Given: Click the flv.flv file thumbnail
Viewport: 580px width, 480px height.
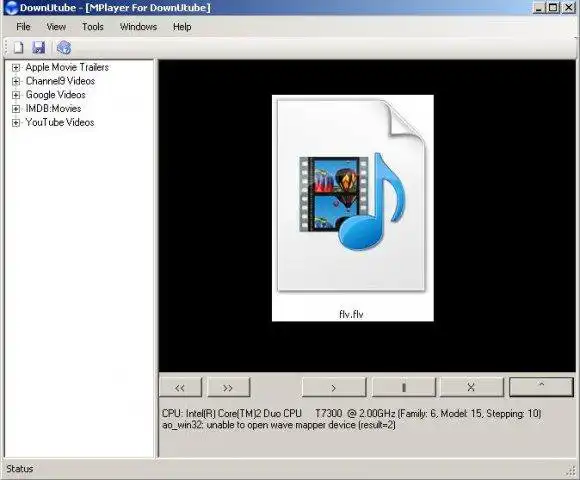Looking at the screenshot, I should [x=353, y=208].
